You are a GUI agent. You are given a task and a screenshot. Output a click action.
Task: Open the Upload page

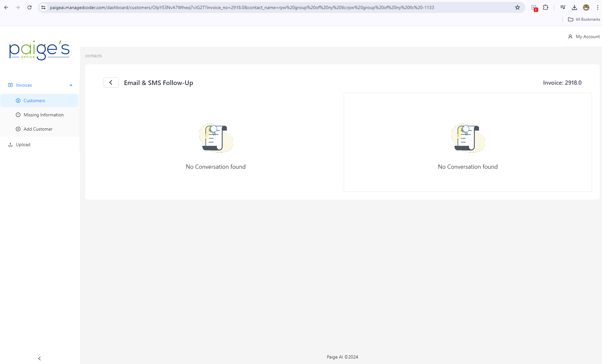[39, 145]
